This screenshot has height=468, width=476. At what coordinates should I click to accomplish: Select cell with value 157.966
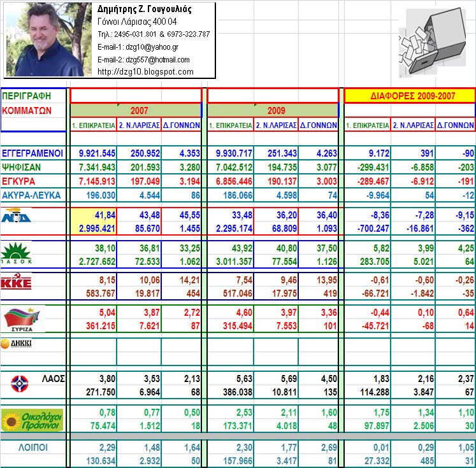click(x=231, y=461)
